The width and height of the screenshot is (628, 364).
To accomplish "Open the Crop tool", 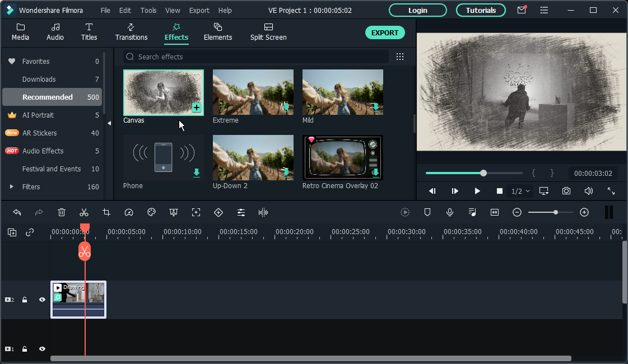I will pos(106,212).
